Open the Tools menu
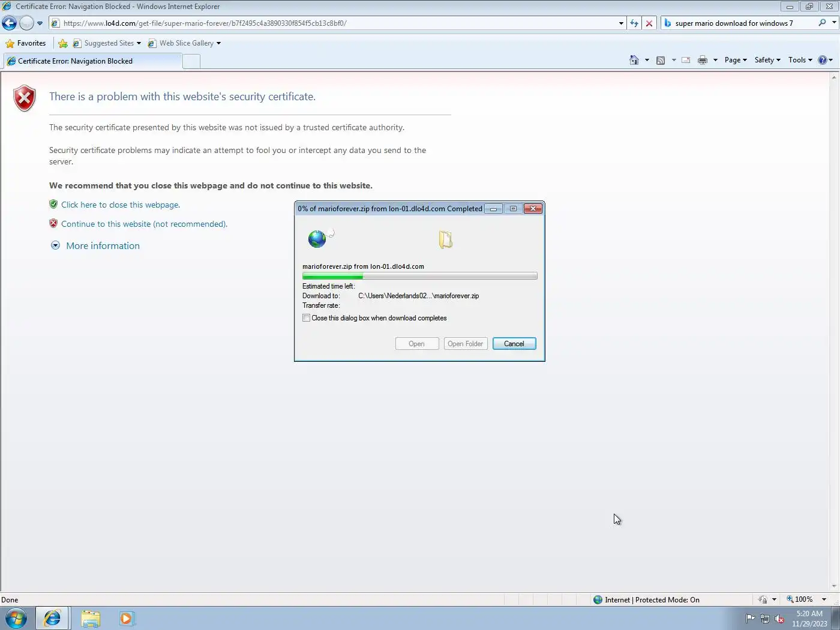This screenshot has height=630, width=840. pos(800,60)
